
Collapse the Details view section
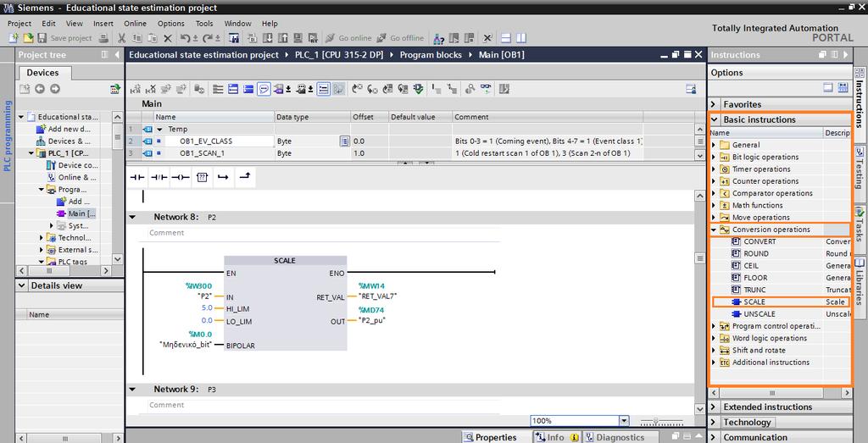(22, 285)
